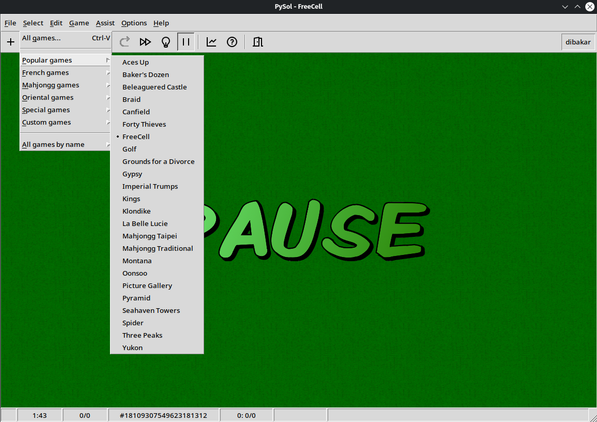Select Baker's Dozen game
Screen dimensions: 597x422
click(157, 75)
